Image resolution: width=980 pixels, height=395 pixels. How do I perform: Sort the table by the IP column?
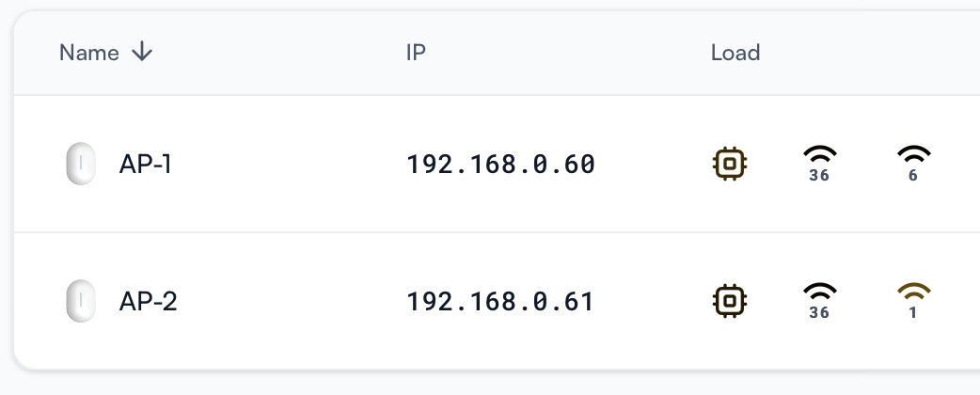(416, 53)
